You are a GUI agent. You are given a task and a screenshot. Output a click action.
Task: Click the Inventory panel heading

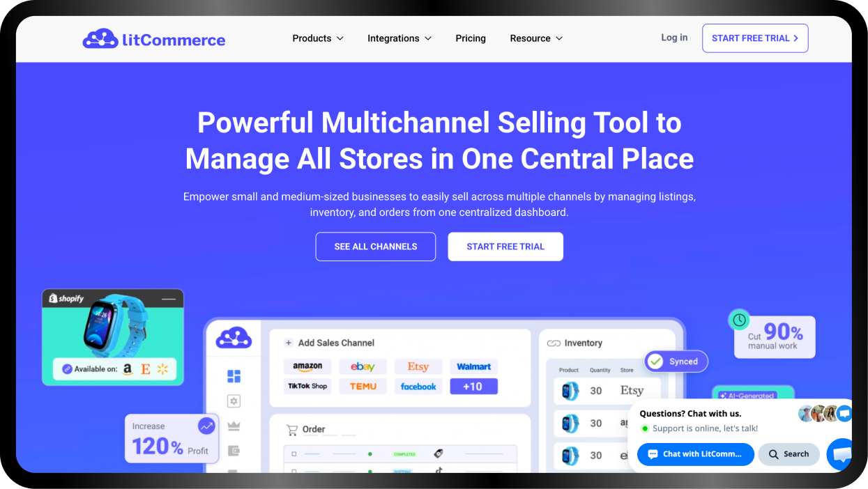[584, 343]
